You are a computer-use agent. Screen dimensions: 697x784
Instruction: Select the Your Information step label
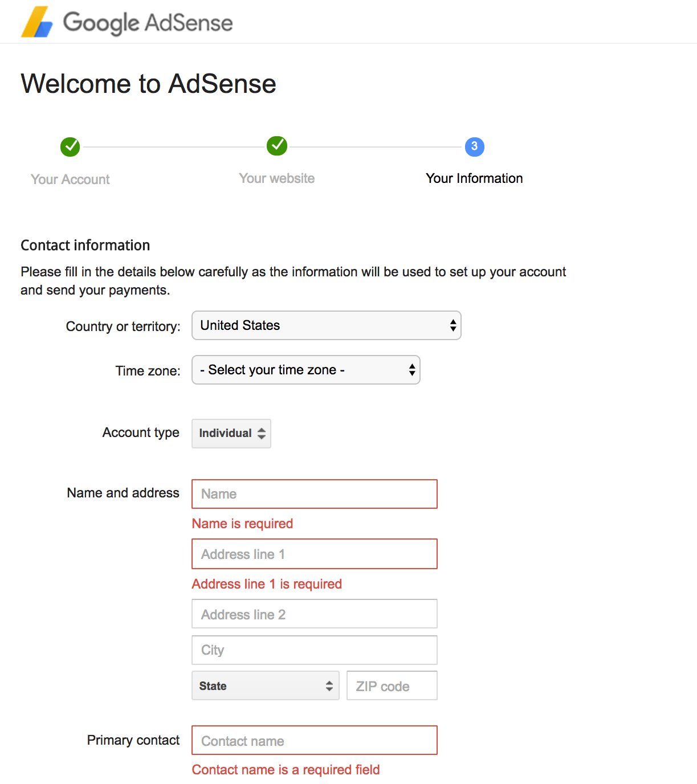[x=474, y=178]
